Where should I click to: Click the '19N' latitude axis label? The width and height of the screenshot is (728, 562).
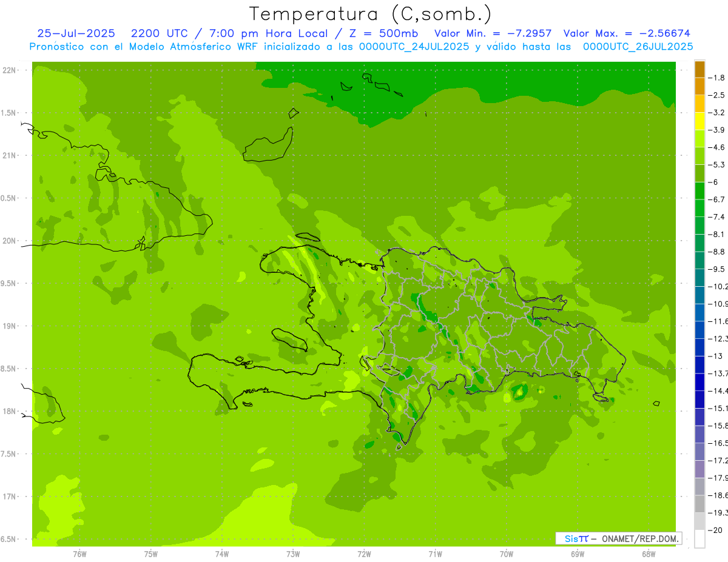point(8,326)
